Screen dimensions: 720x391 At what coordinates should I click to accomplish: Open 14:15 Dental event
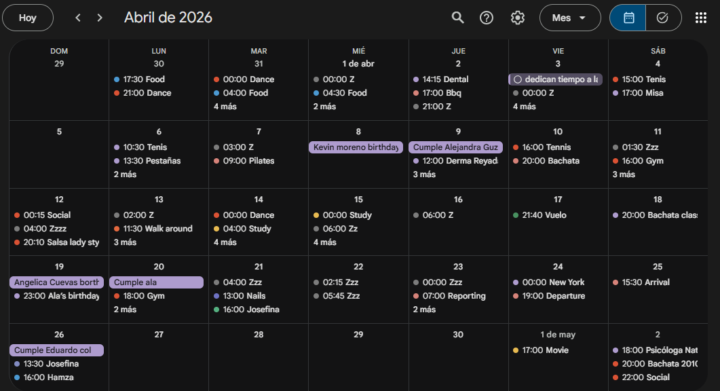click(441, 79)
